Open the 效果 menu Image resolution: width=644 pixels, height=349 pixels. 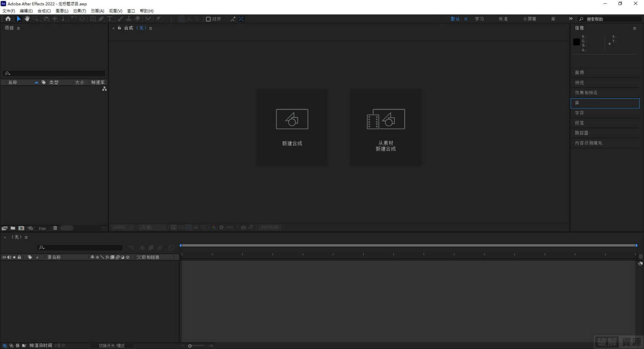(80, 11)
